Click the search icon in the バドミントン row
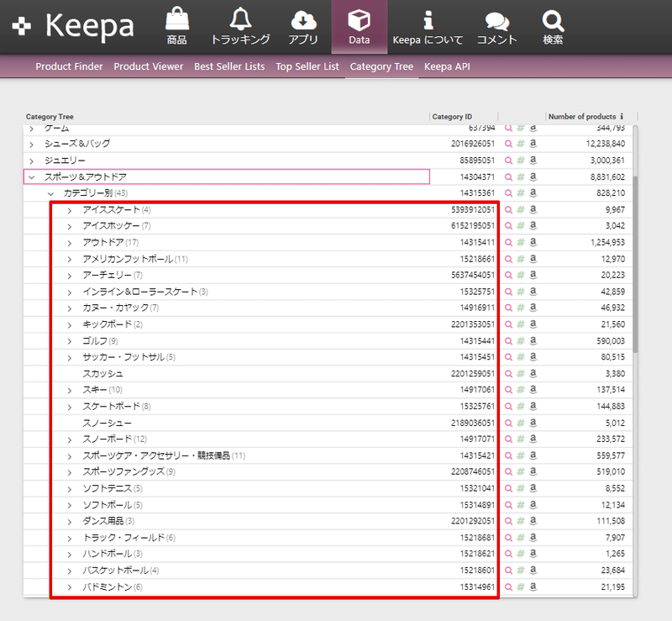The width and height of the screenshot is (672, 621). pos(508,587)
